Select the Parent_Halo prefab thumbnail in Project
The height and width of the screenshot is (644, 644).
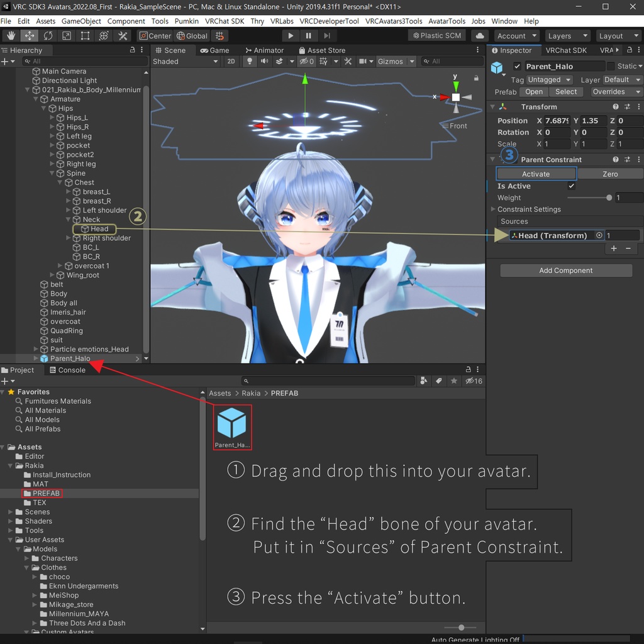click(x=232, y=423)
